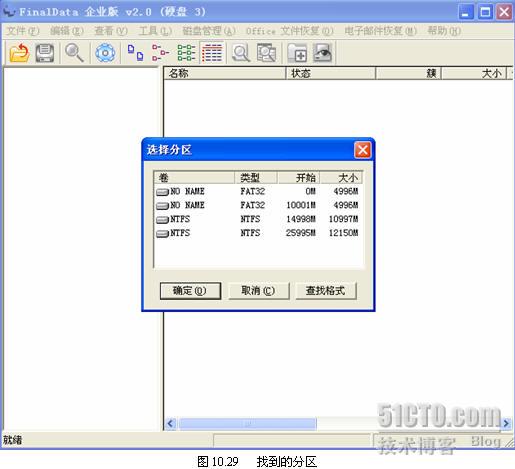
Task: Open the Office 文件恢复 menu
Action: (290, 31)
